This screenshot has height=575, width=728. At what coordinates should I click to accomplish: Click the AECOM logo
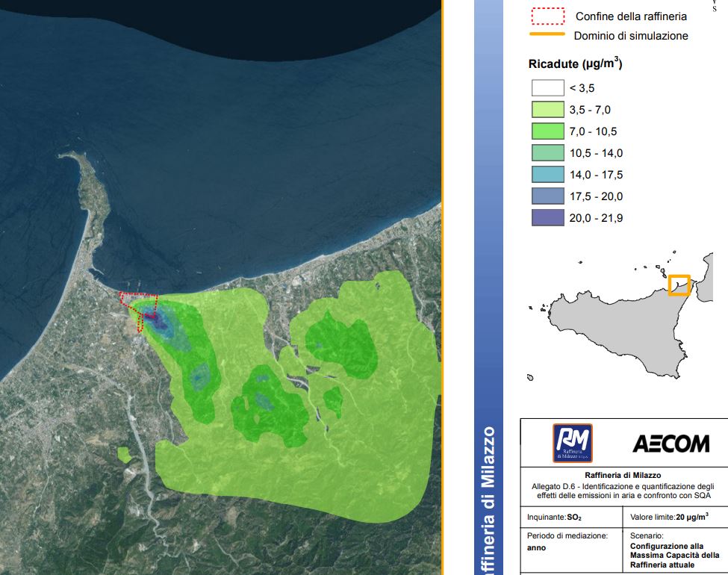pyautogui.click(x=671, y=444)
